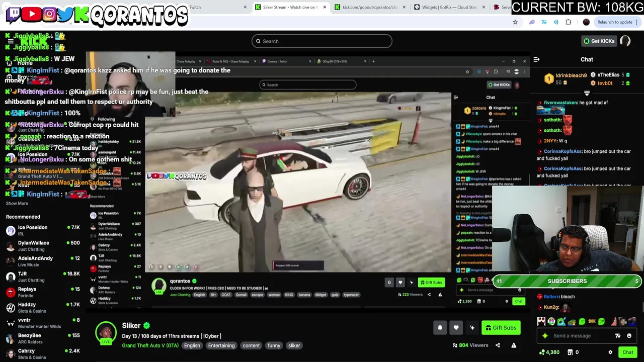Open the Kick sidebar hamburger menu
644x362 pixels.
tap(10, 41)
